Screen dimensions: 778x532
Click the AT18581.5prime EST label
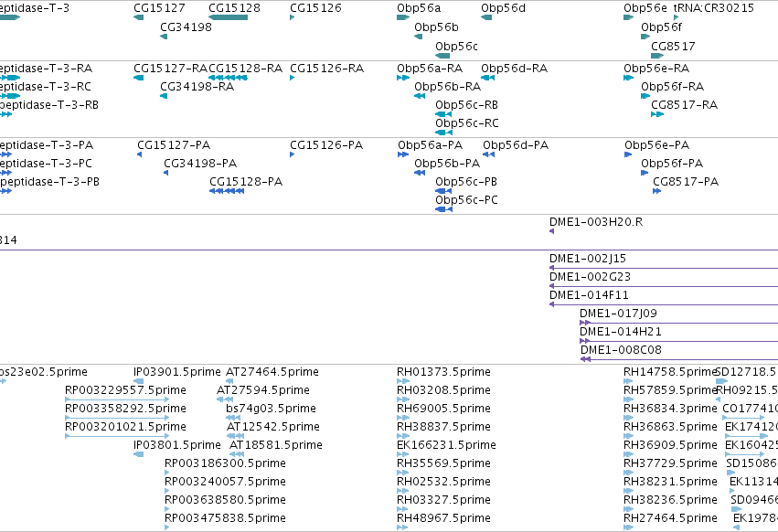point(276,446)
